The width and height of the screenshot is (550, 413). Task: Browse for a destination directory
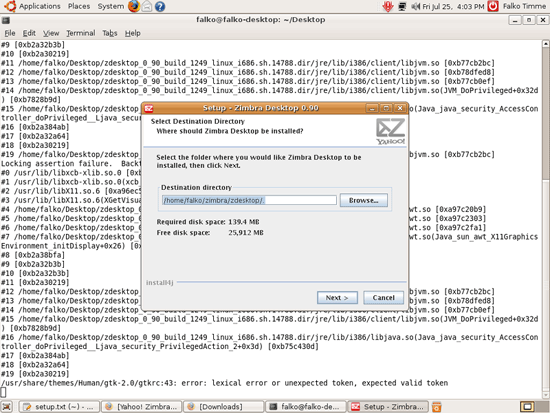(364, 200)
